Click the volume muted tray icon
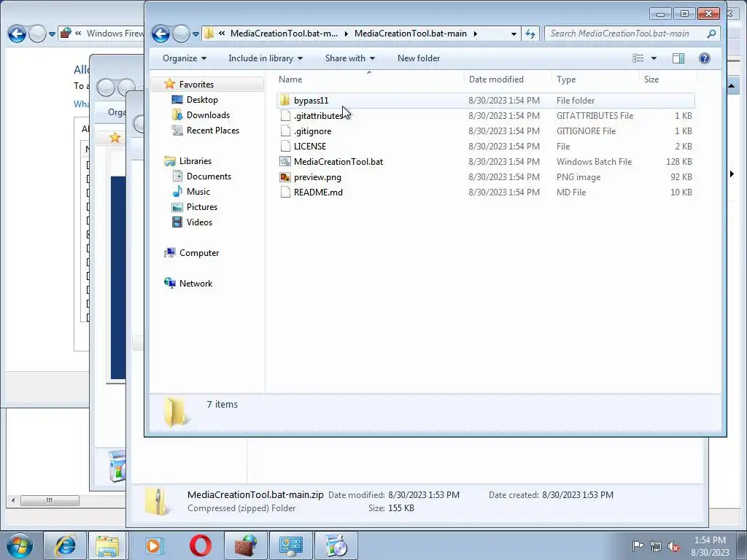Image resolution: width=747 pixels, height=560 pixels. pos(673,546)
